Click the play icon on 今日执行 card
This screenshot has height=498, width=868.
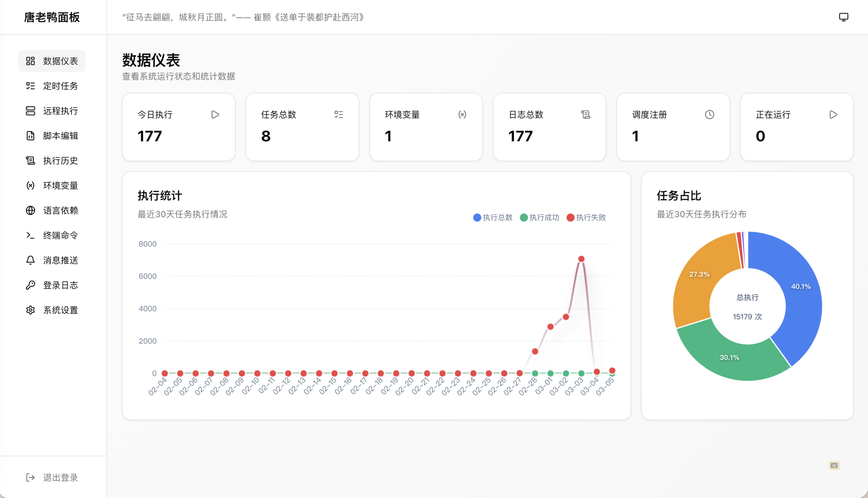[215, 115]
